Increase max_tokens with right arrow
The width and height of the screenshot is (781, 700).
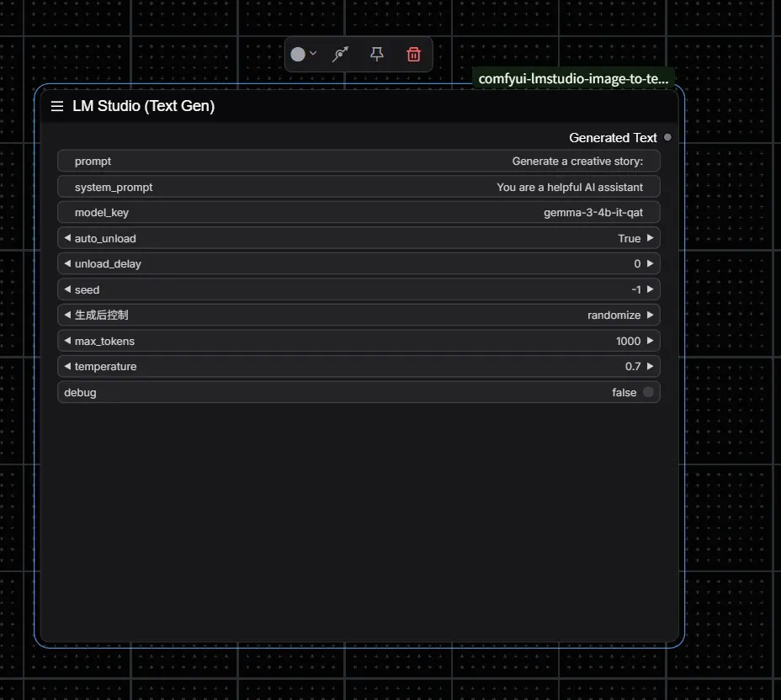(x=650, y=341)
